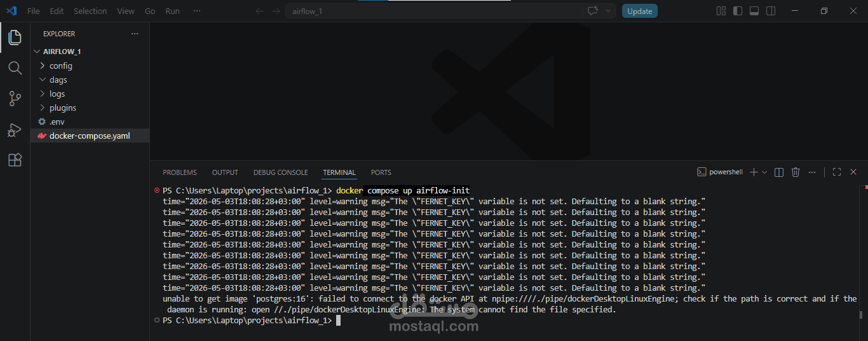The width and height of the screenshot is (868, 341).
Task: Open docker-compose.yaml file
Action: tap(90, 136)
